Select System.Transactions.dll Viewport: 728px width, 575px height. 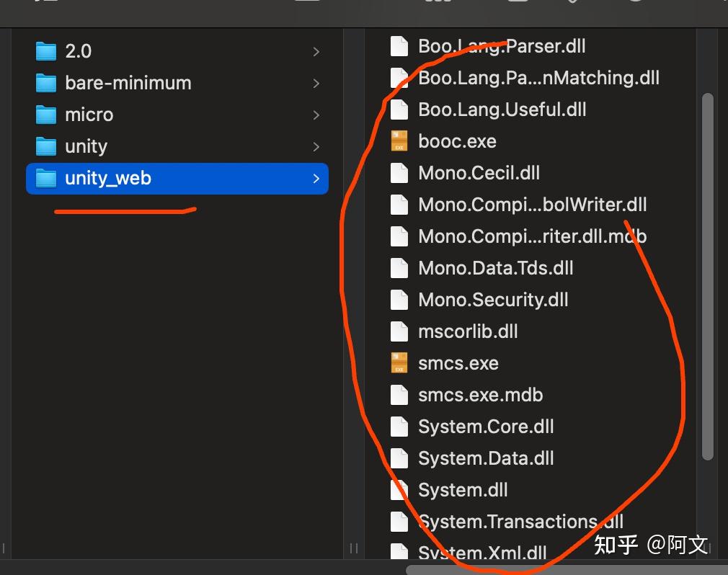click(520, 521)
